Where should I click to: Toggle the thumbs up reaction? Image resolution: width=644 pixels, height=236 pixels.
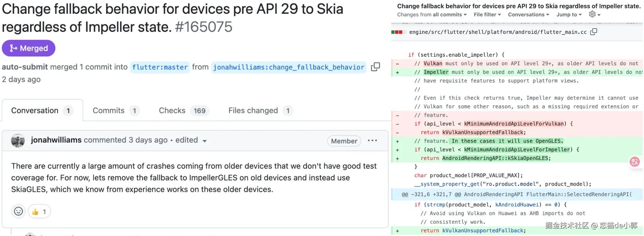39,211
